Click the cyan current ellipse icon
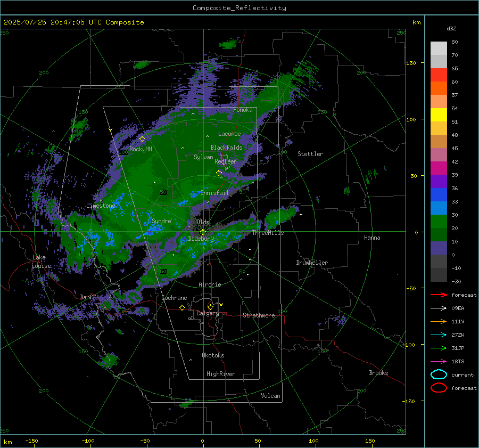This screenshot has width=479, height=448. pyautogui.click(x=439, y=374)
